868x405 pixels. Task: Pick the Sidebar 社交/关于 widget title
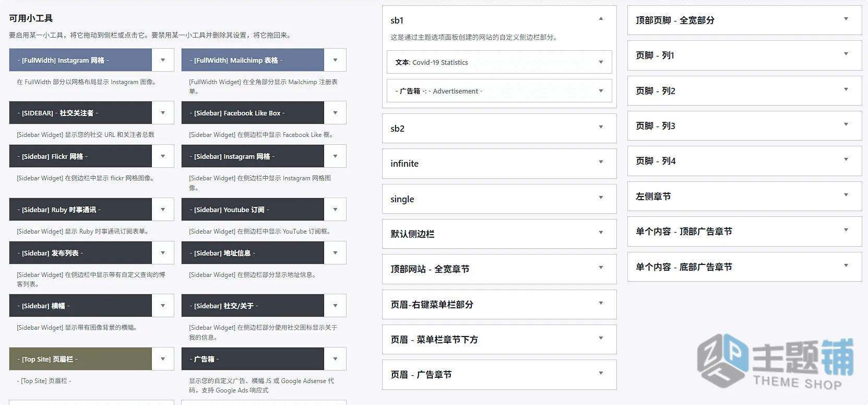click(253, 306)
